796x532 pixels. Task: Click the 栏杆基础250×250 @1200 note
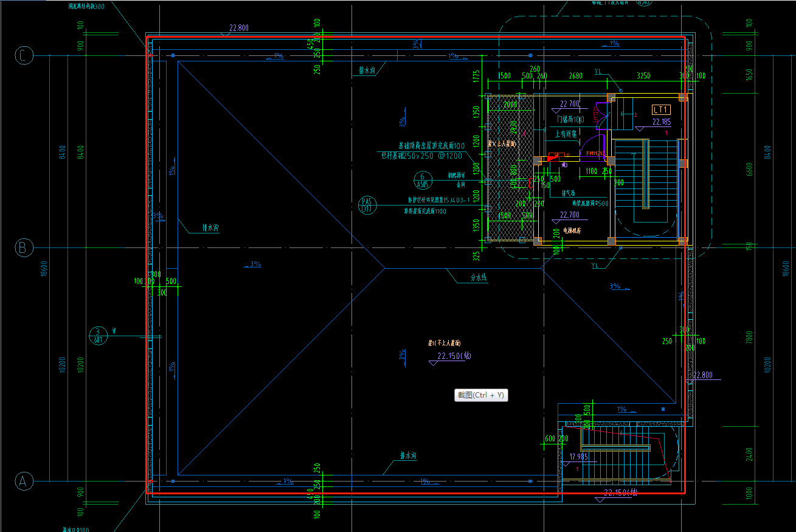coord(422,156)
